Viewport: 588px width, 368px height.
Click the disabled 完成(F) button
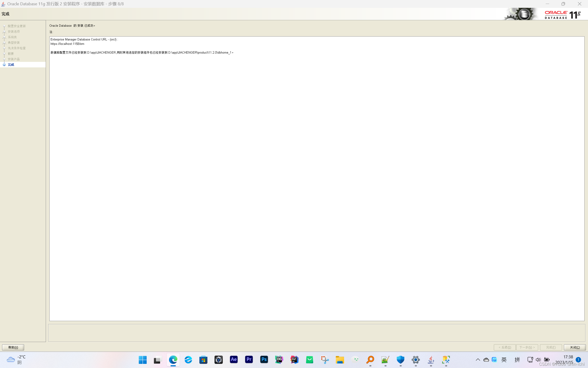[551, 347]
